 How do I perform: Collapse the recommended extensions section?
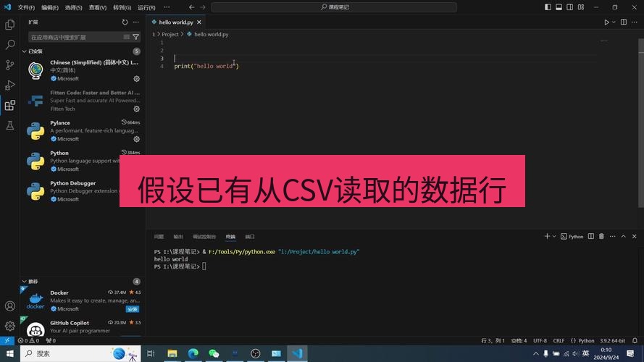(24, 282)
